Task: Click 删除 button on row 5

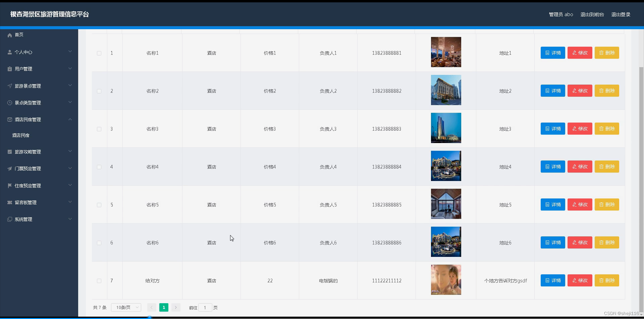Action: 606,204
